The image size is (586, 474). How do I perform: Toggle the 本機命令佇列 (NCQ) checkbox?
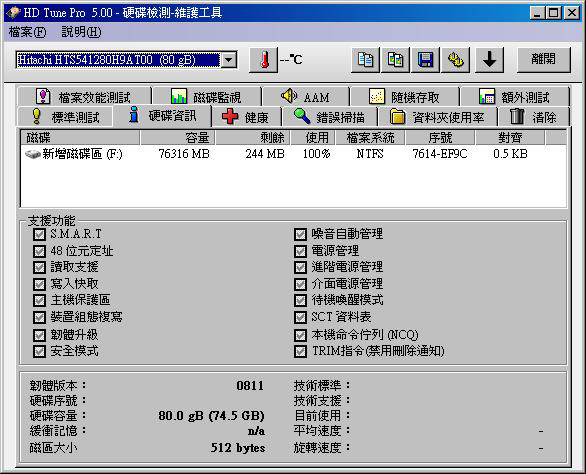tap(300, 335)
